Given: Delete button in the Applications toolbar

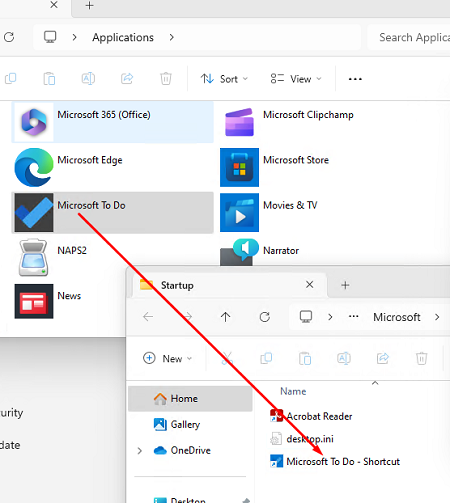Looking at the screenshot, I should [166, 79].
